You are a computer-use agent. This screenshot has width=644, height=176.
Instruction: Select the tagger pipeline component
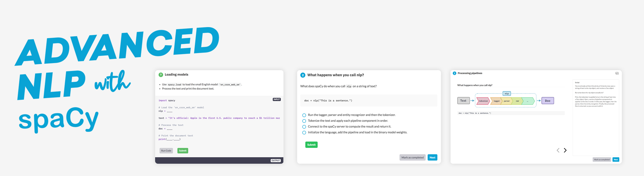[x=497, y=101]
